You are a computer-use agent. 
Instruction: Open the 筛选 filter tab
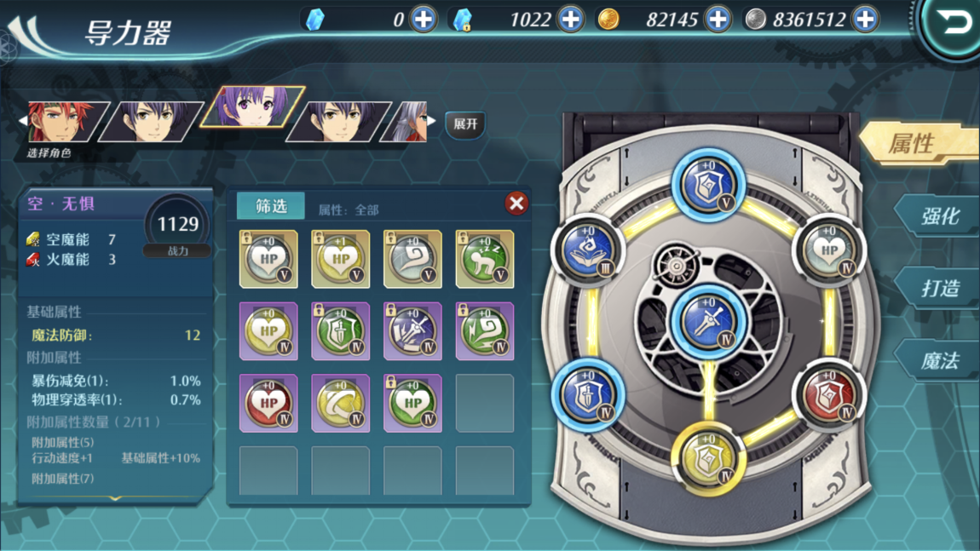(x=271, y=206)
